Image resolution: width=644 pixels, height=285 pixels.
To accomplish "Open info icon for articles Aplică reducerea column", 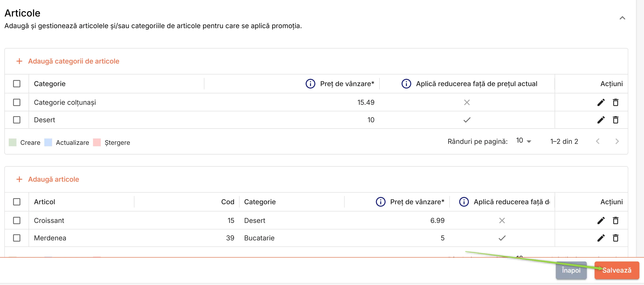I will [x=464, y=202].
